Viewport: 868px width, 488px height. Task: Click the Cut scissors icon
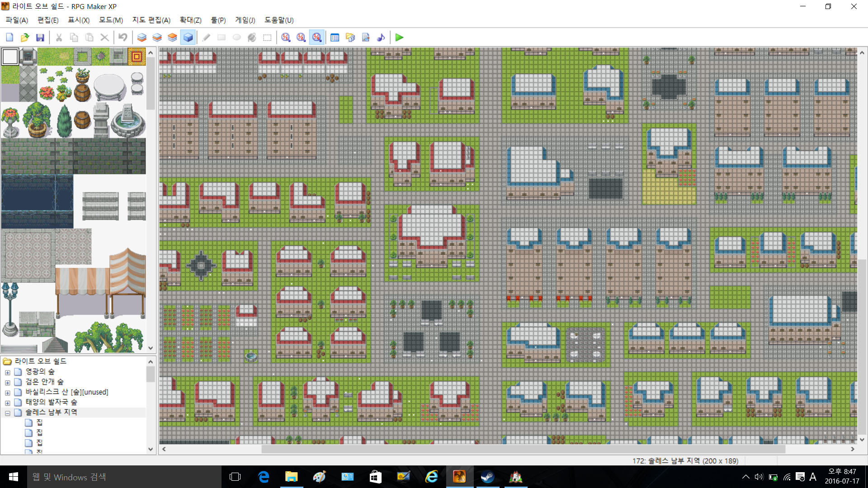59,38
